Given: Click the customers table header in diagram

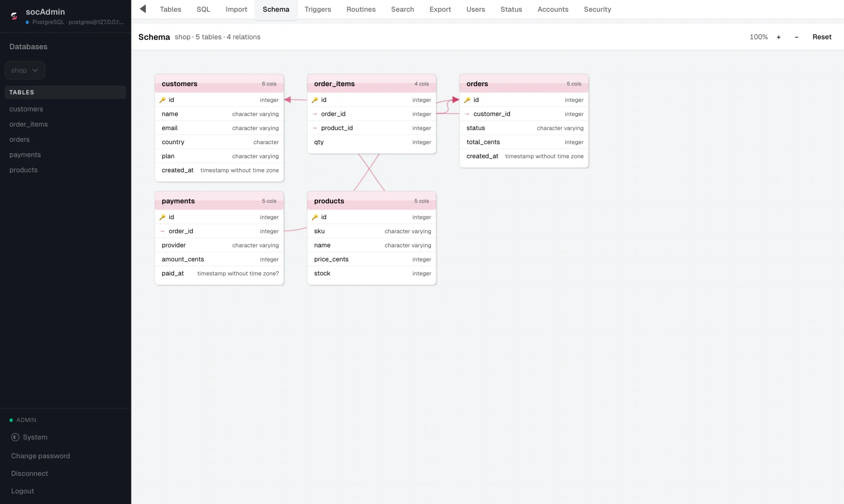Looking at the screenshot, I should 219,83.
